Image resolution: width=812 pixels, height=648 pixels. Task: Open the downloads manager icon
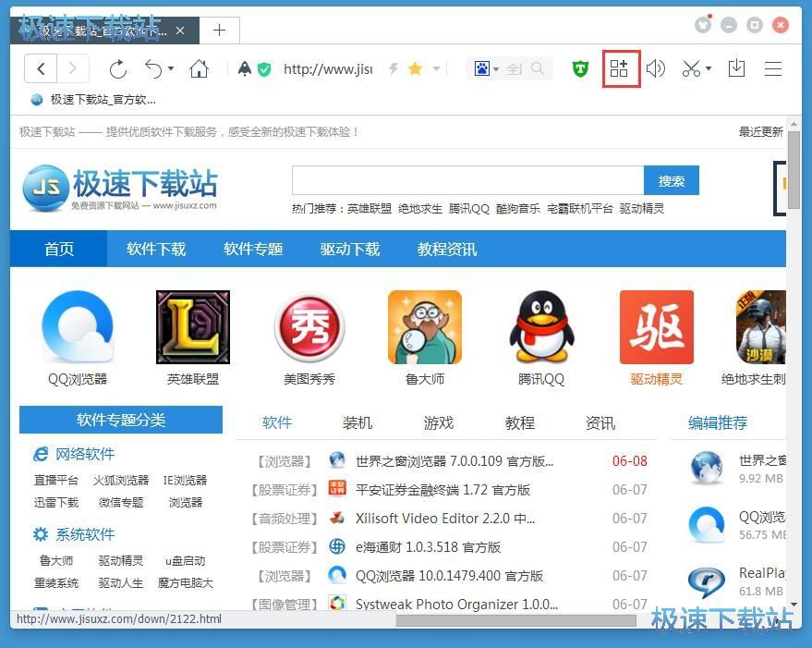(736, 68)
